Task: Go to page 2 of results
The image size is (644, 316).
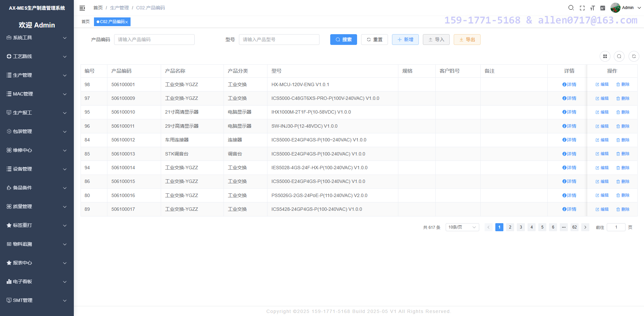Action: [510, 227]
